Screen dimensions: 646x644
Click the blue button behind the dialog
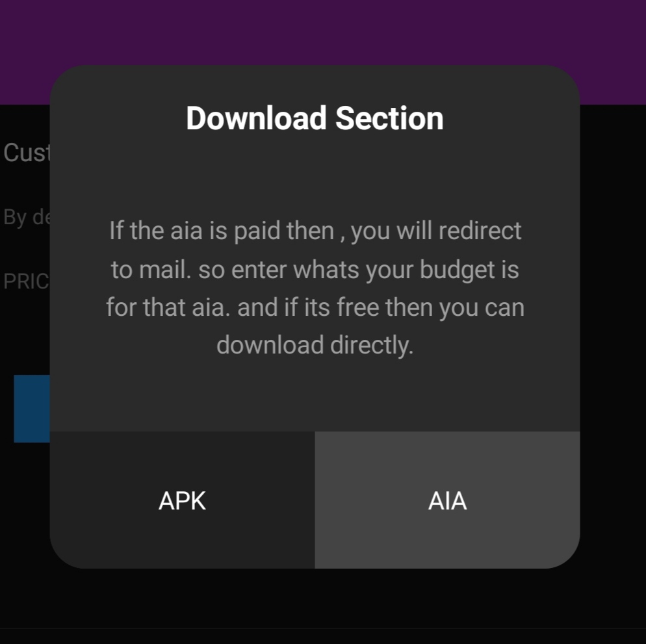tap(32, 409)
